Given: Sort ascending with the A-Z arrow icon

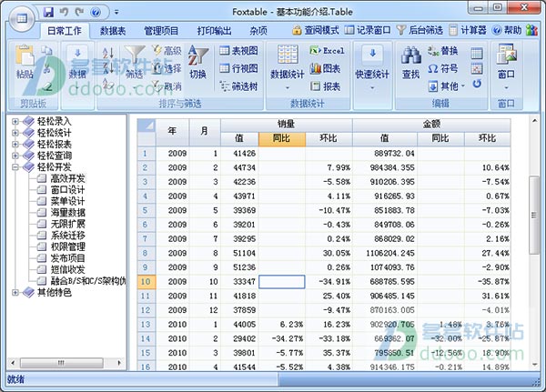Looking at the screenshot, I should 108,54.
